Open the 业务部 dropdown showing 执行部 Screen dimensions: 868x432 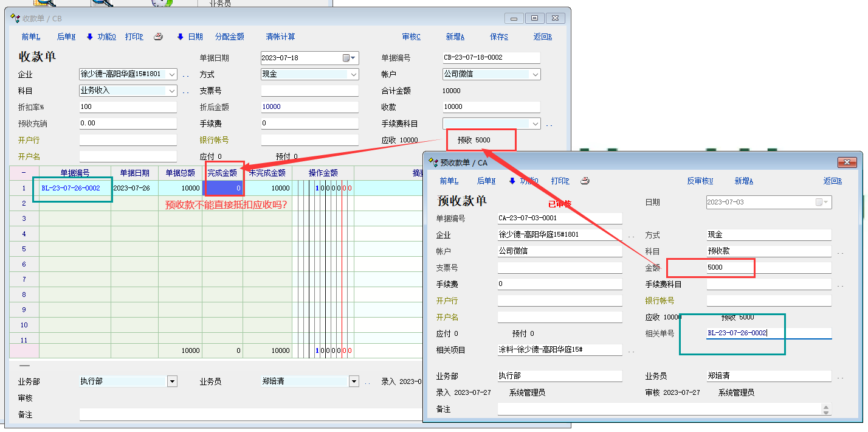pos(172,381)
